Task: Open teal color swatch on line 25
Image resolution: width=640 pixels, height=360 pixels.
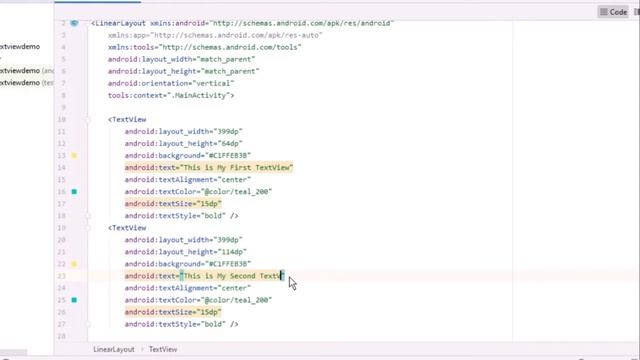Action: tap(74, 300)
